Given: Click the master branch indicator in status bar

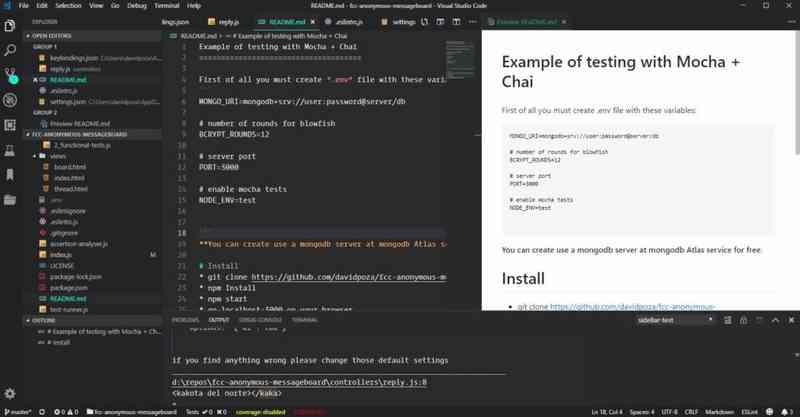Looking at the screenshot, I should point(18,412).
